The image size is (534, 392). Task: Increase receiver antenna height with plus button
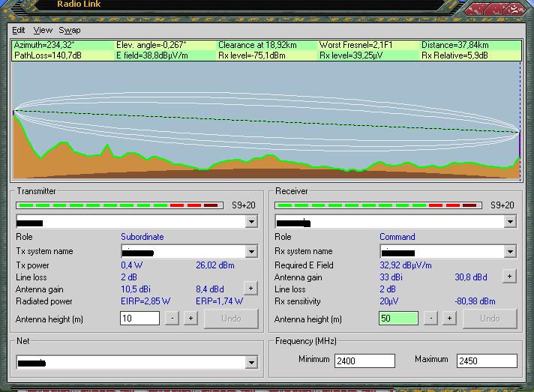coord(449,319)
